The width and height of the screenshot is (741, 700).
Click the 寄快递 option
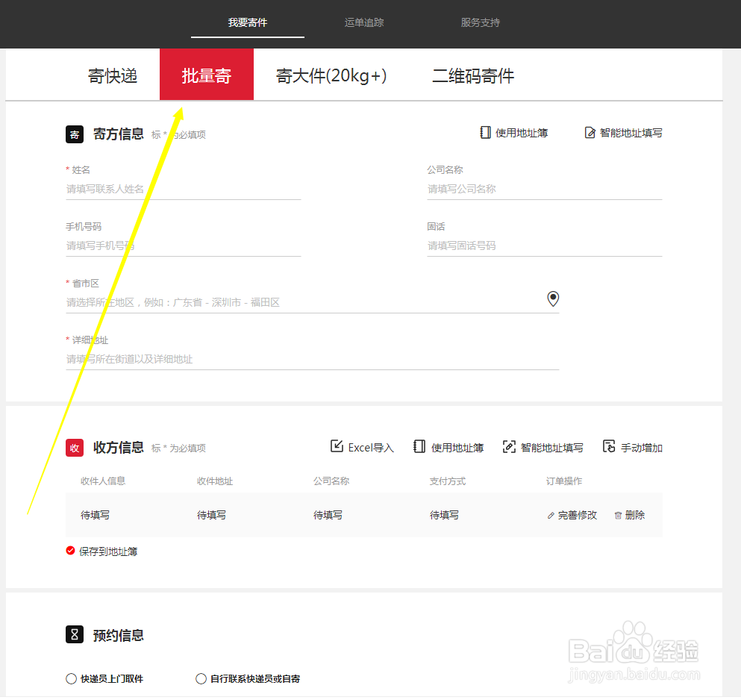coord(112,75)
